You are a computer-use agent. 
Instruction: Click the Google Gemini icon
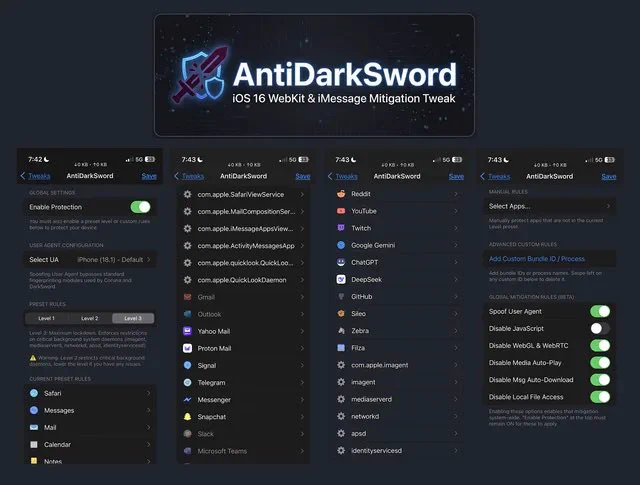341,245
